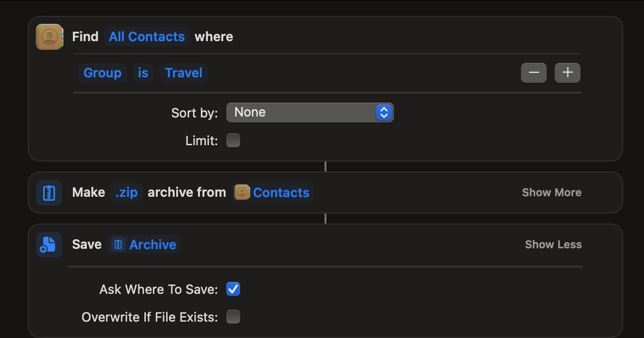Select the Group filter property
644x338 pixels.
pos(102,73)
